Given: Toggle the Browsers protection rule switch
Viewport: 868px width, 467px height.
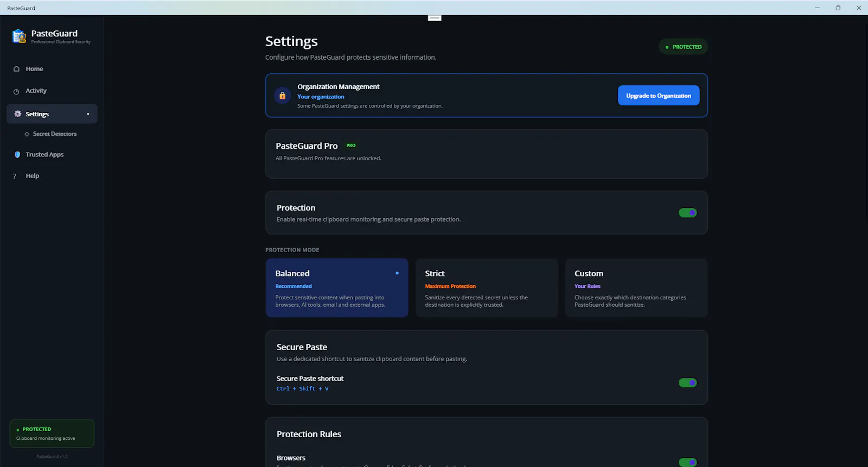Looking at the screenshot, I should [x=687, y=462].
